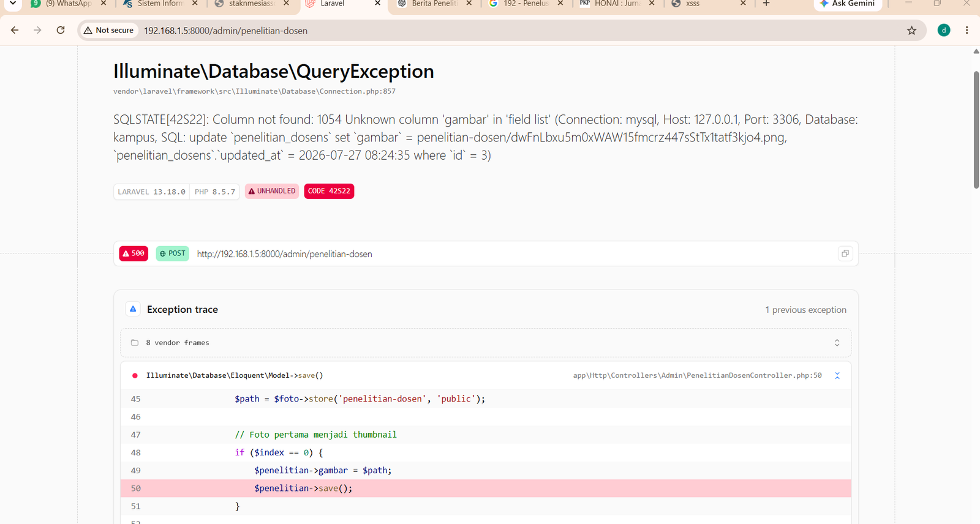Click the request URL admin/penelitian-dosen text
This screenshot has height=524, width=980.
coord(284,254)
